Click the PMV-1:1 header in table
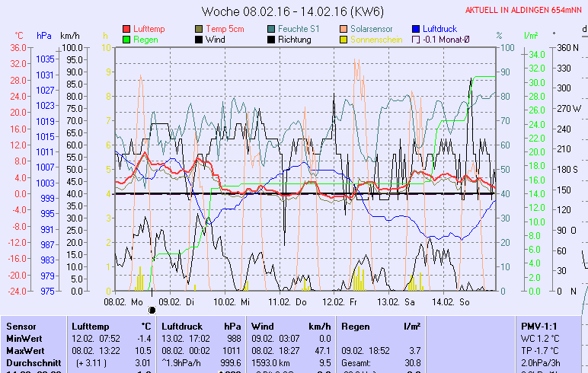Image resolution: width=588 pixels, height=373 pixels. (538, 326)
